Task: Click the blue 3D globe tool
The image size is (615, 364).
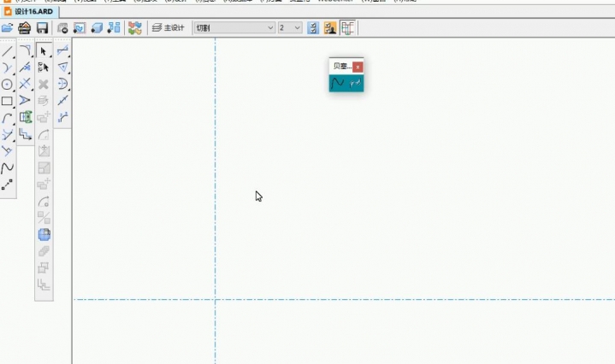Action: click(44, 234)
